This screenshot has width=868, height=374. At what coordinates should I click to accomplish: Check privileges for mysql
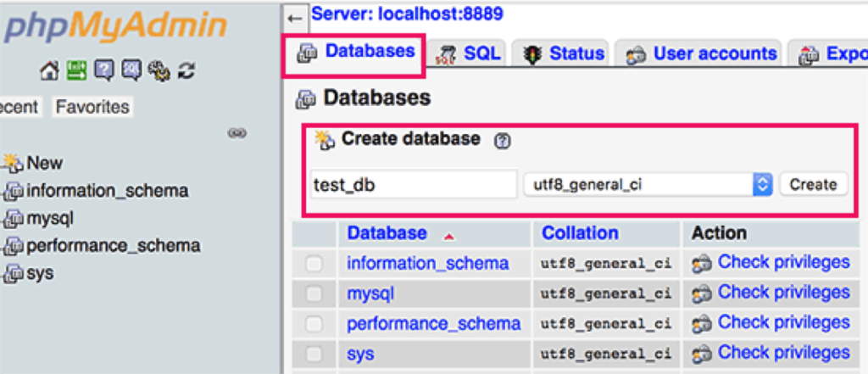tap(784, 293)
